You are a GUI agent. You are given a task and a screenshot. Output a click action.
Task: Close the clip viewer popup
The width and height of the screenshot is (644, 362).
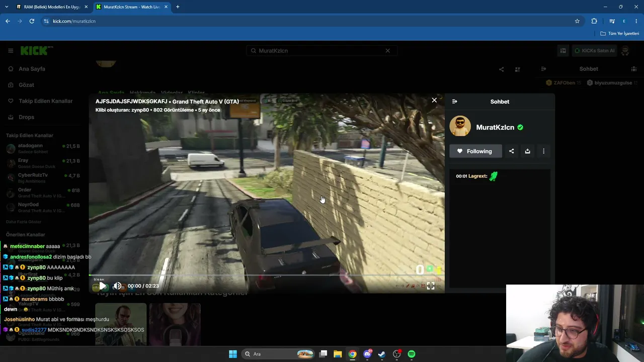[x=434, y=100]
